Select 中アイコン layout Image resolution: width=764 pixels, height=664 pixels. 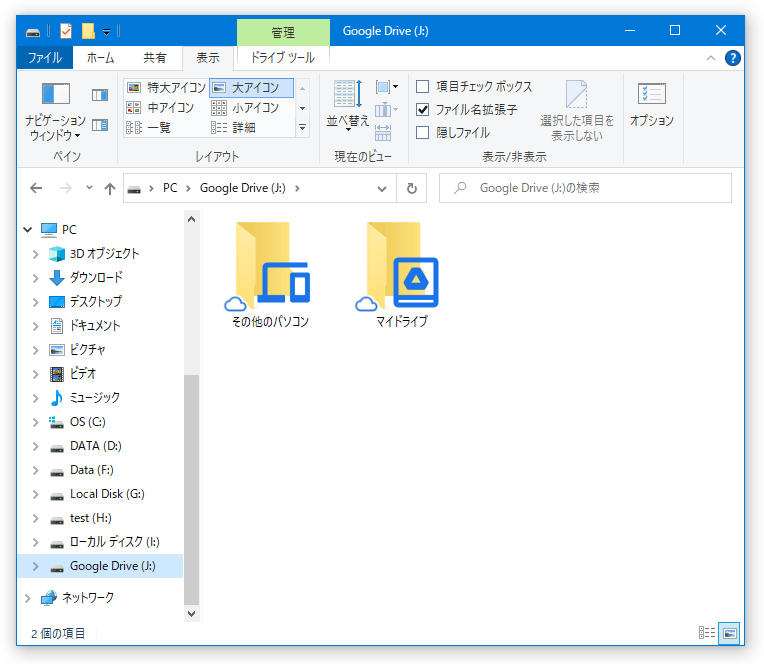pyautogui.click(x=160, y=107)
